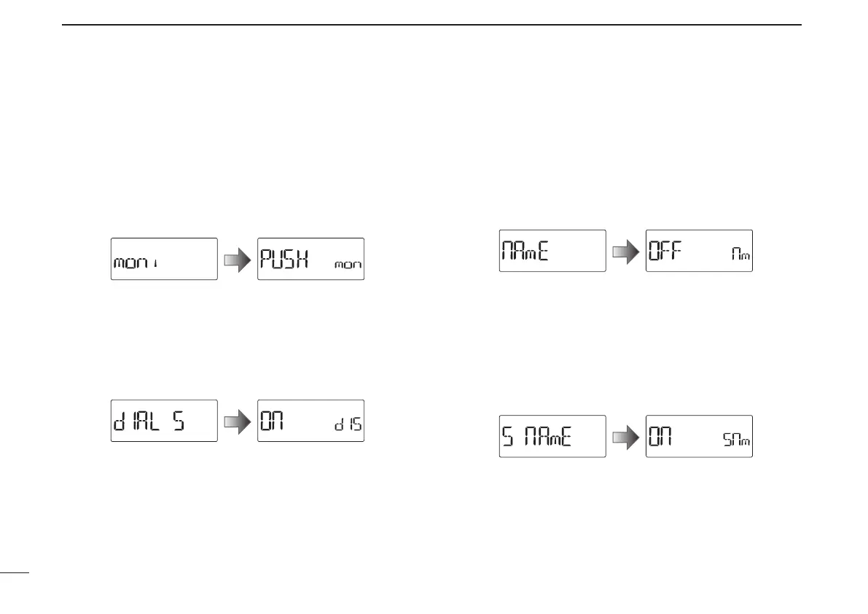This screenshot has height=614, width=868.
Task: Click the arrow between dIAL S and ON
Action: click(238, 421)
